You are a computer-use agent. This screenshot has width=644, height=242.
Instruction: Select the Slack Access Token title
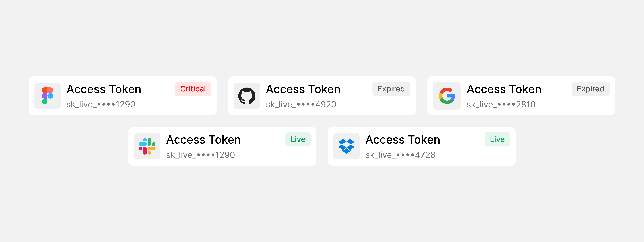click(204, 140)
